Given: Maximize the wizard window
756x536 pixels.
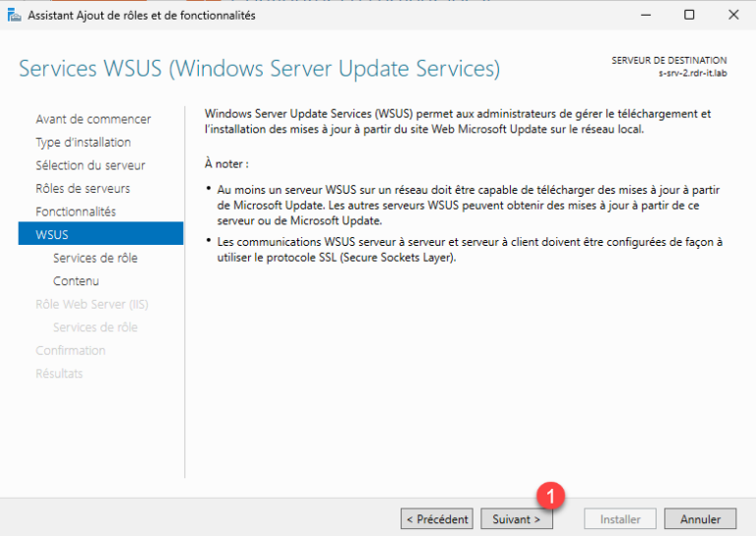Looking at the screenshot, I should [689, 15].
